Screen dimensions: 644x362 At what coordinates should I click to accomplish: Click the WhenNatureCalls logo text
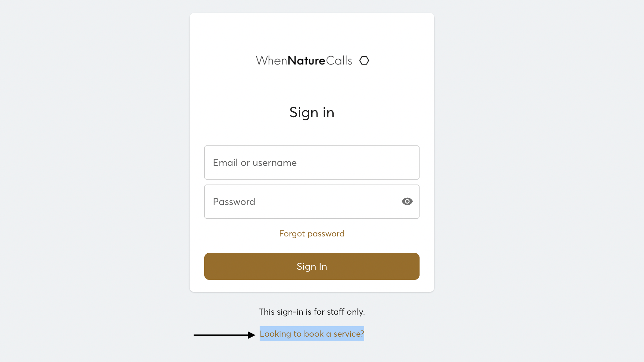304,60
